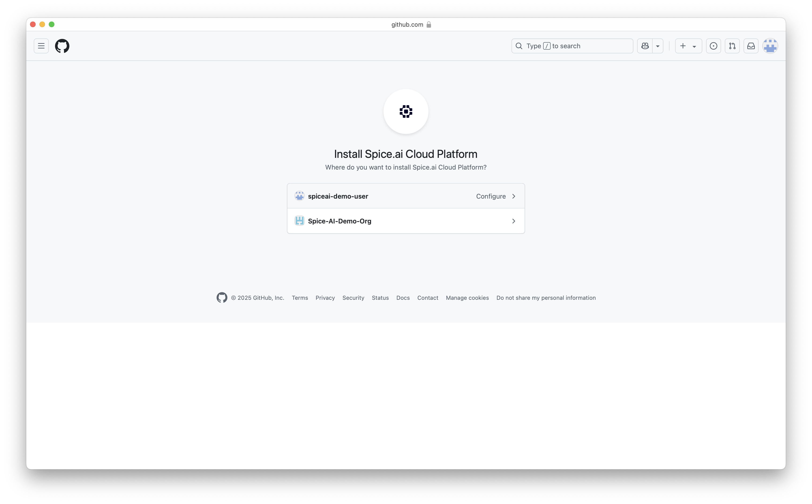Open the notifications inbox icon

[x=751, y=46]
